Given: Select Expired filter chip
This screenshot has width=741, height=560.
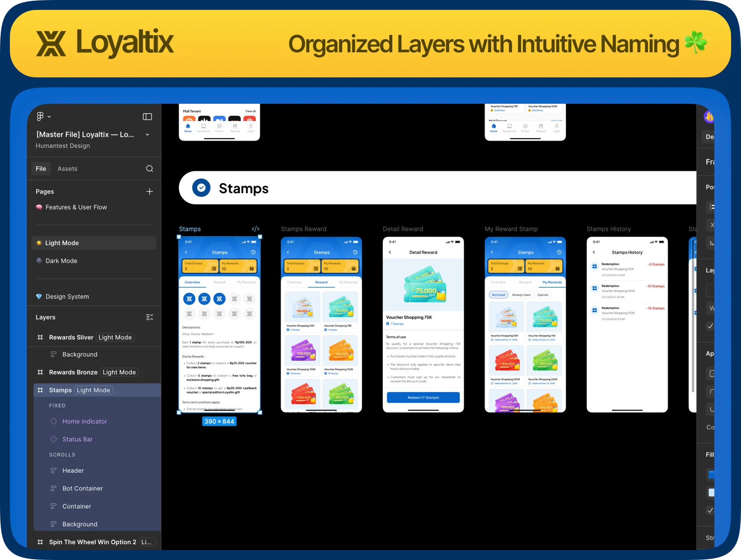Looking at the screenshot, I should (x=543, y=295).
